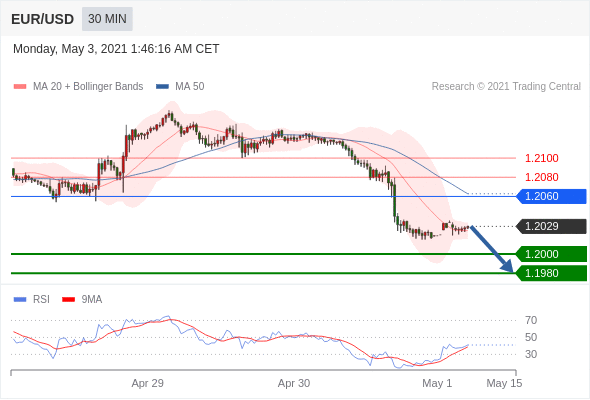The width and height of the screenshot is (590, 400).
Task: Click the 'RSI' legend label
Action: (41, 300)
